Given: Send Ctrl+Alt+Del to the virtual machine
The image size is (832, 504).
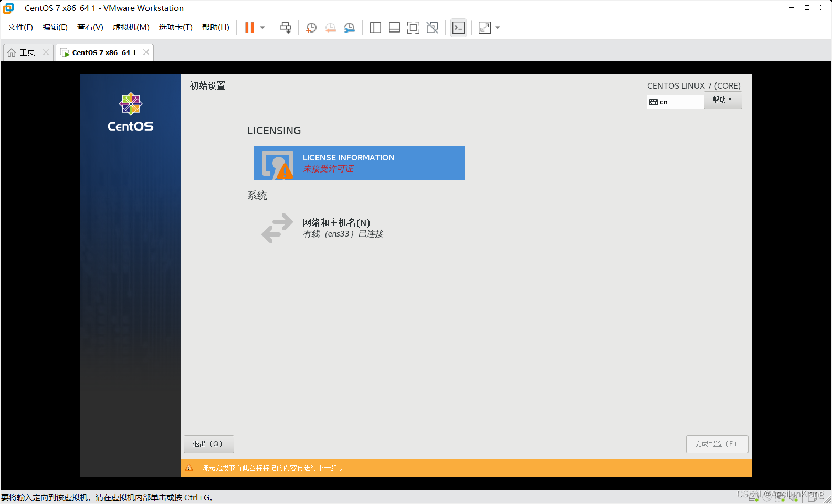Looking at the screenshot, I should pos(285,28).
